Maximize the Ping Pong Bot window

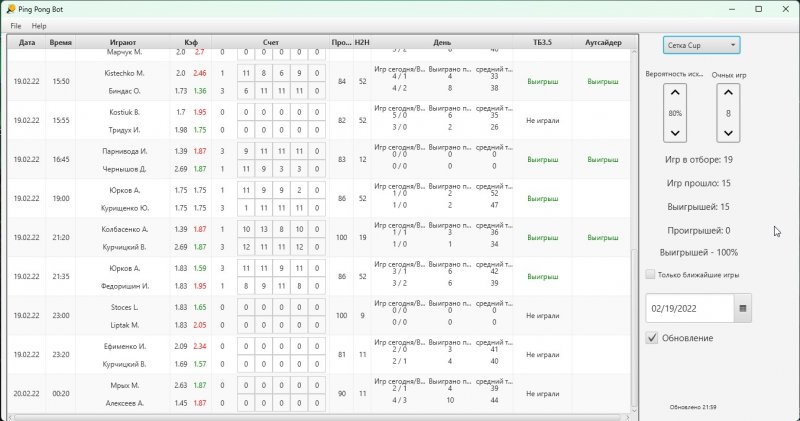[758, 9]
